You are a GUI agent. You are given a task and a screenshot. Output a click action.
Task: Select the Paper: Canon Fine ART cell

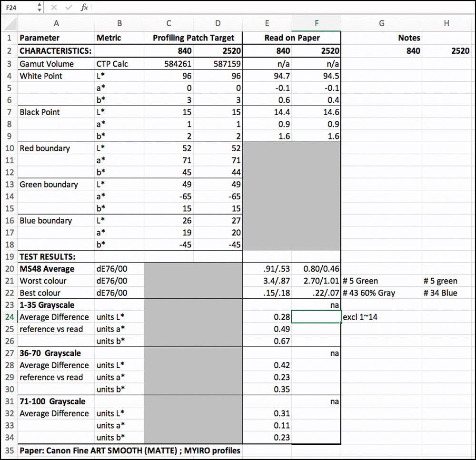click(129, 450)
